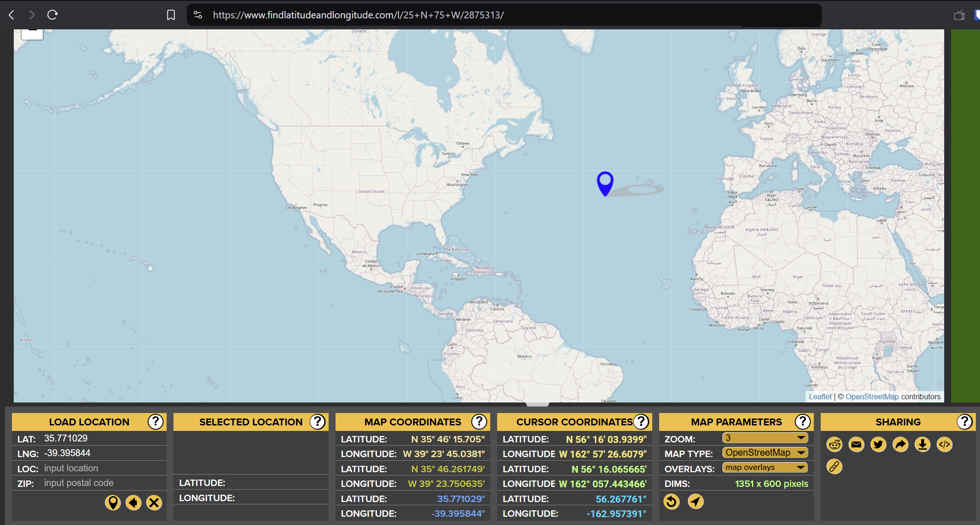Screen dimensions: 980x525
Task: Open the ZOOM level dropdown
Action: tap(765, 438)
